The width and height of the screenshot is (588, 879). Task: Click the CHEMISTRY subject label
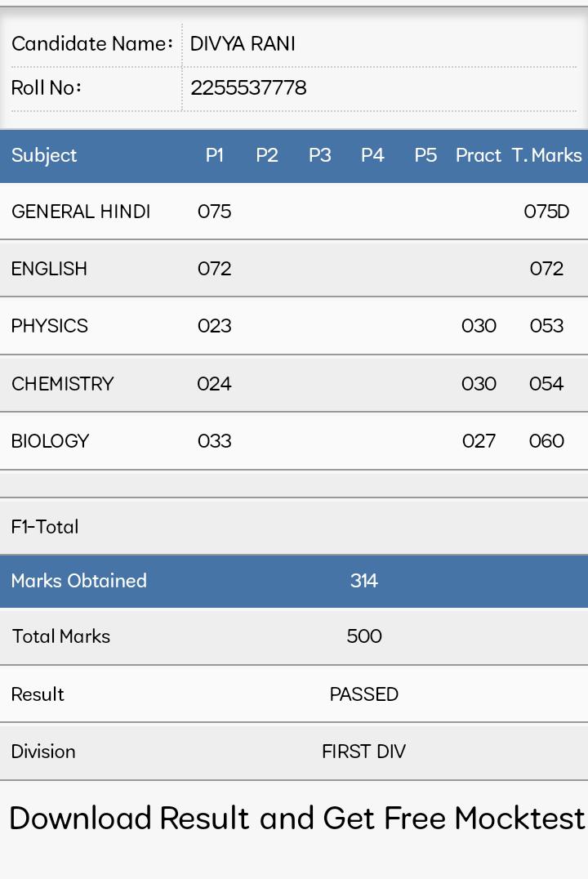click(62, 383)
